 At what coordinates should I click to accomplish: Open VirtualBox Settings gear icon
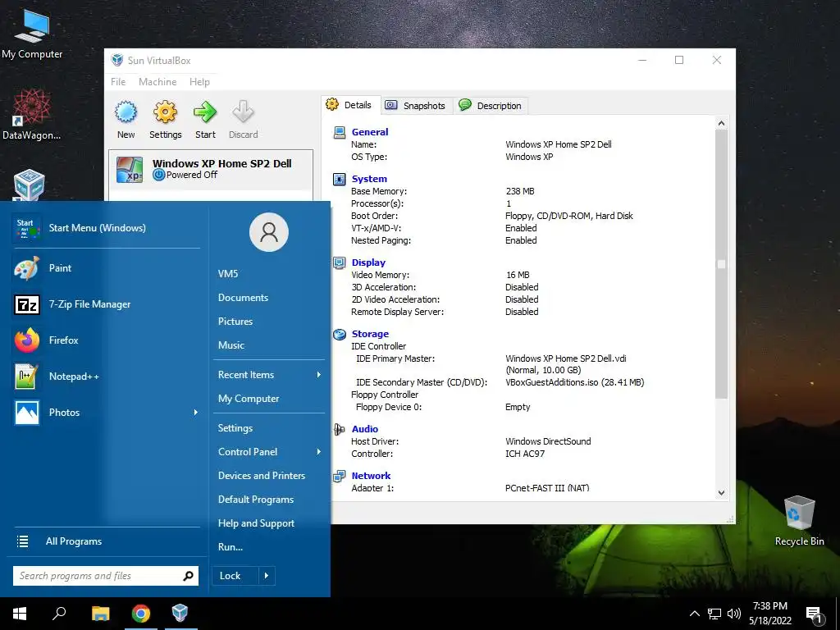[165, 112]
